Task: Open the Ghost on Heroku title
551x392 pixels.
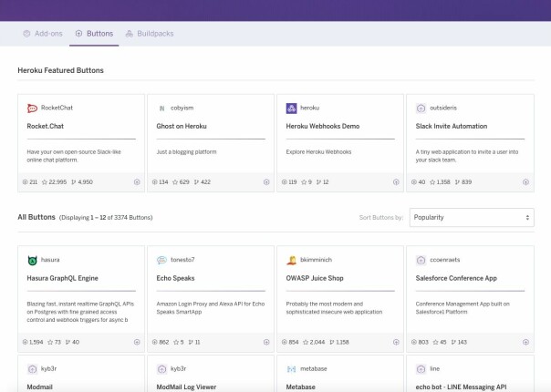Action: tap(182, 126)
